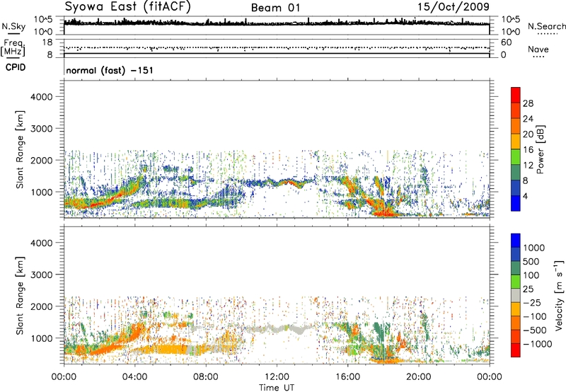Click the date '15/Oct/2009'
The height and width of the screenshot is (392, 566).
(454, 7)
